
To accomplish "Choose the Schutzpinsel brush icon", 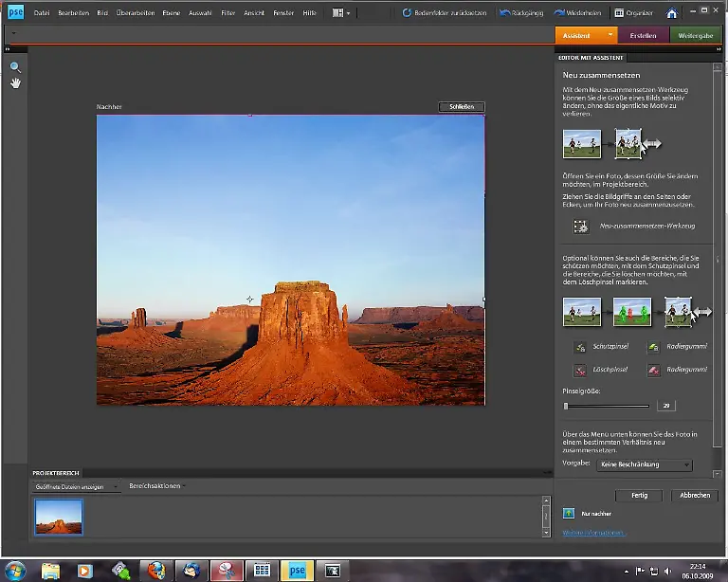I will pyautogui.click(x=580, y=347).
